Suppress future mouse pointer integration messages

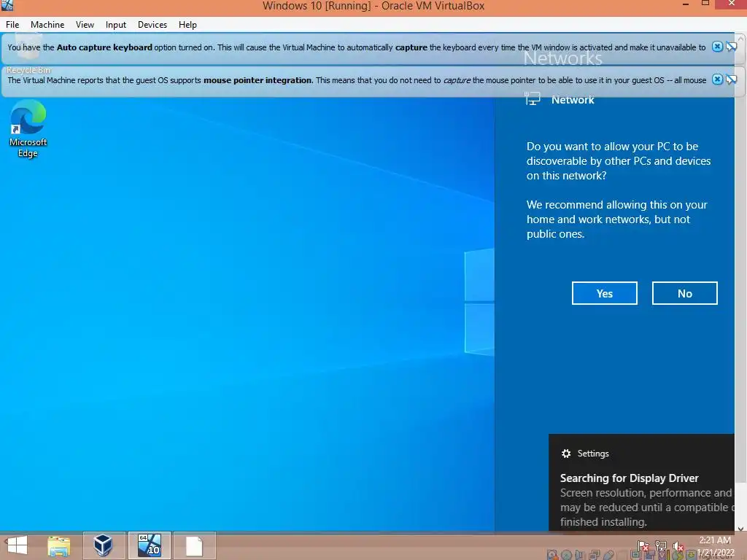(x=731, y=79)
